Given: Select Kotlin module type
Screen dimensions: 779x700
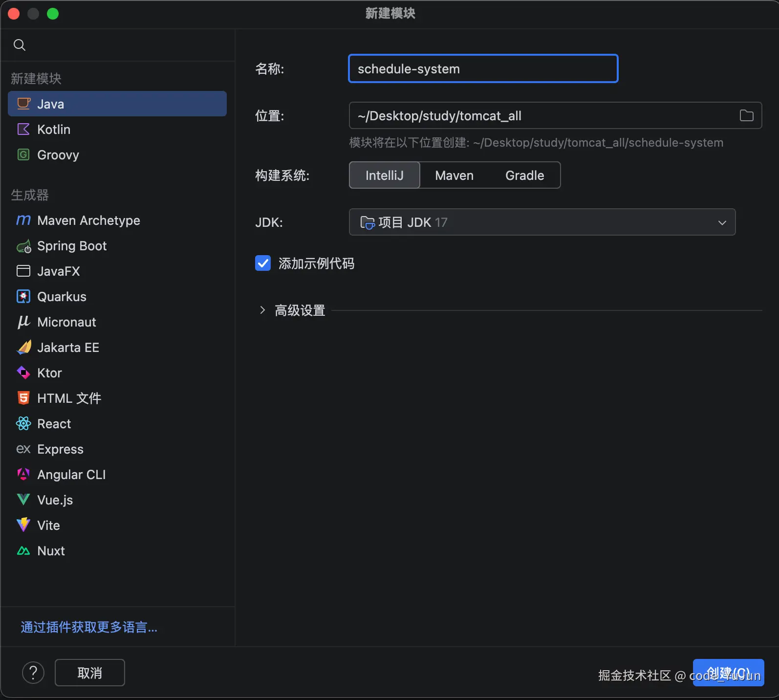Looking at the screenshot, I should tap(117, 129).
